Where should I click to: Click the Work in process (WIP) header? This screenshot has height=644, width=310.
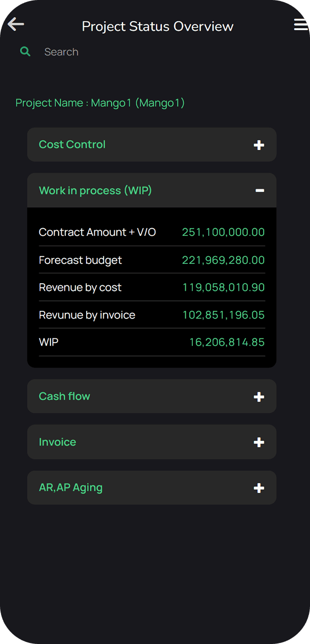(x=95, y=190)
